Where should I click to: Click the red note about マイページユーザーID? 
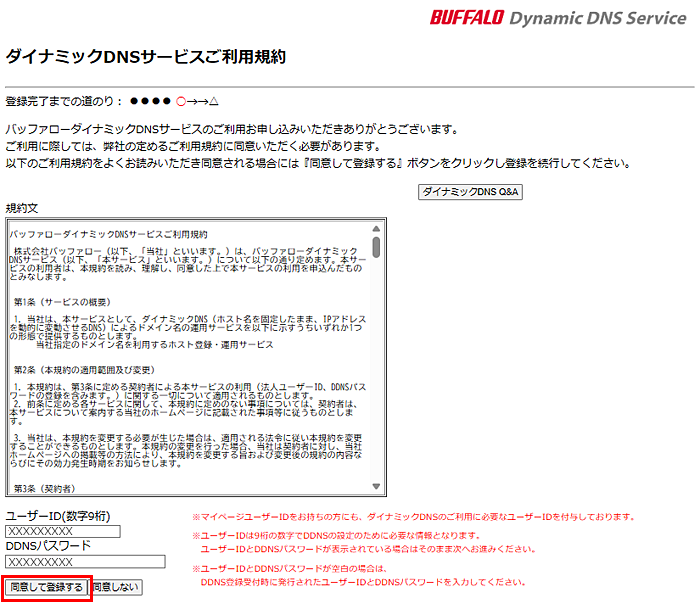tap(414, 517)
